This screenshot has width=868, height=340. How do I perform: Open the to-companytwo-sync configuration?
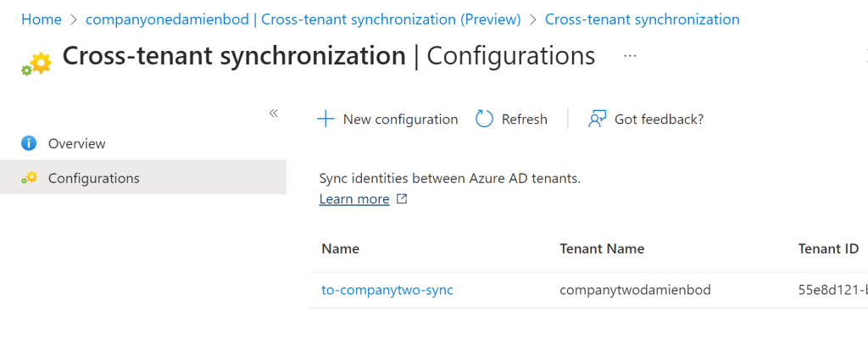387,290
